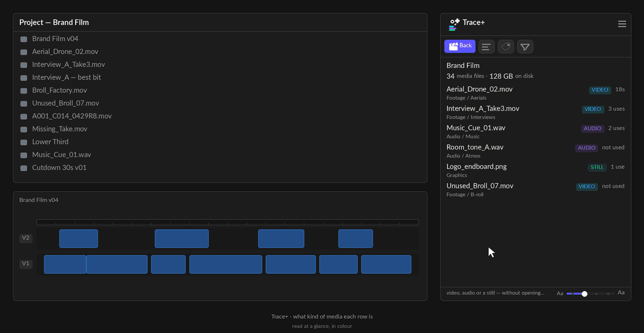Click the Back button in Trace+
This screenshot has height=333, width=644.
460,46
